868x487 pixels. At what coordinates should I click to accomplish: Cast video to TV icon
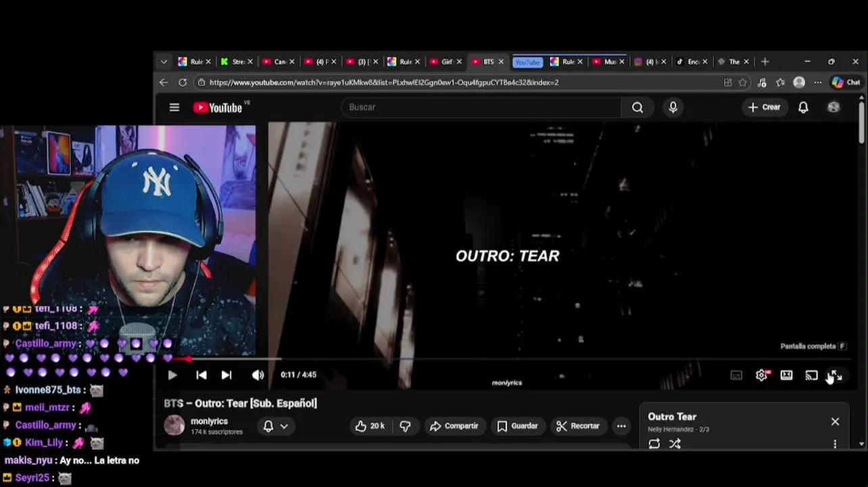pyautogui.click(x=811, y=375)
